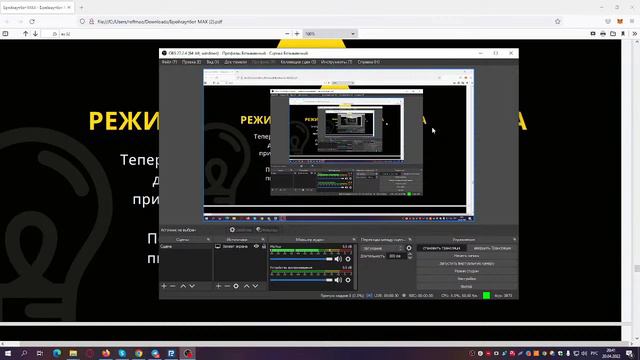Open the OBS View menu
Image resolution: width=640 pixels, height=360 pixels.
tap(213, 62)
